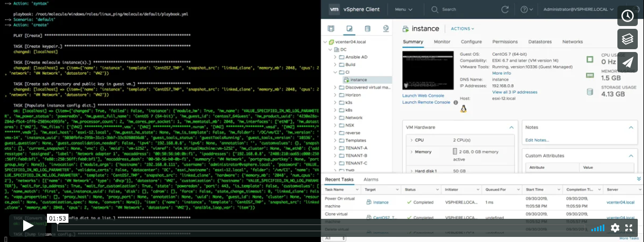Screen dimensions: 644x242
Task: Select the Configure tab
Action: [471, 42]
